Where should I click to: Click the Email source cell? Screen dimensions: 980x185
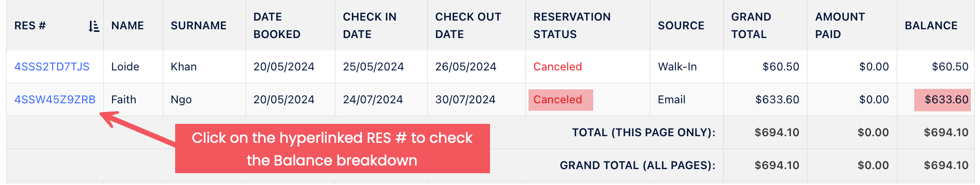pyautogui.click(x=671, y=100)
